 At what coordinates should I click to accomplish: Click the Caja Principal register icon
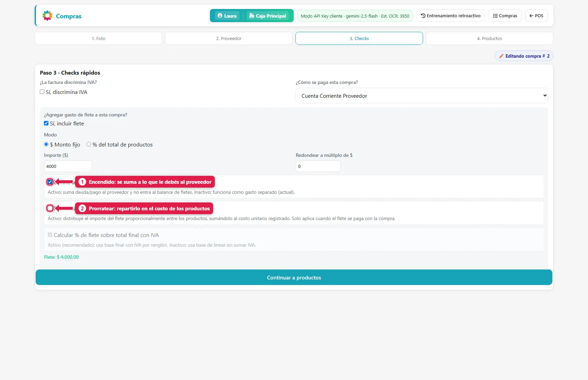pos(251,16)
